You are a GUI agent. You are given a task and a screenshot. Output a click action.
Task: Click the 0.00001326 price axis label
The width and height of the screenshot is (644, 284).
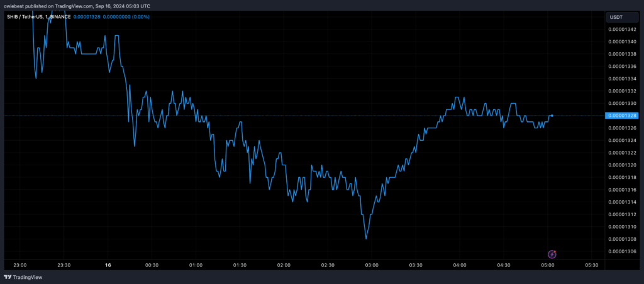[622, 128]
